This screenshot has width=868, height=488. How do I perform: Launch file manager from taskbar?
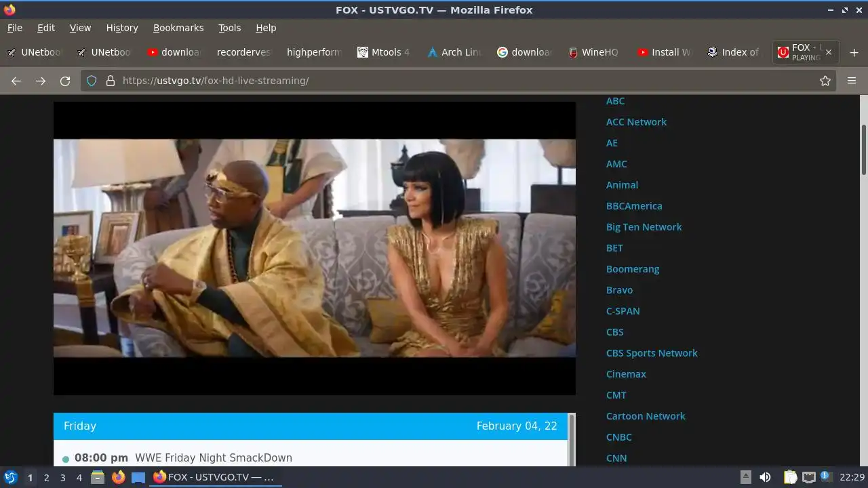(x=98, y=477)
